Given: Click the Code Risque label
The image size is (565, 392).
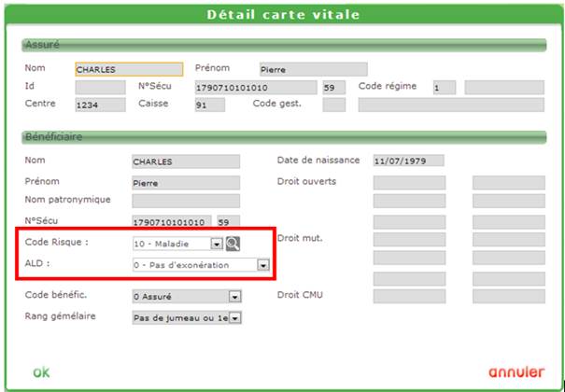Looking at the screenshot, I should tap(57, 243).
